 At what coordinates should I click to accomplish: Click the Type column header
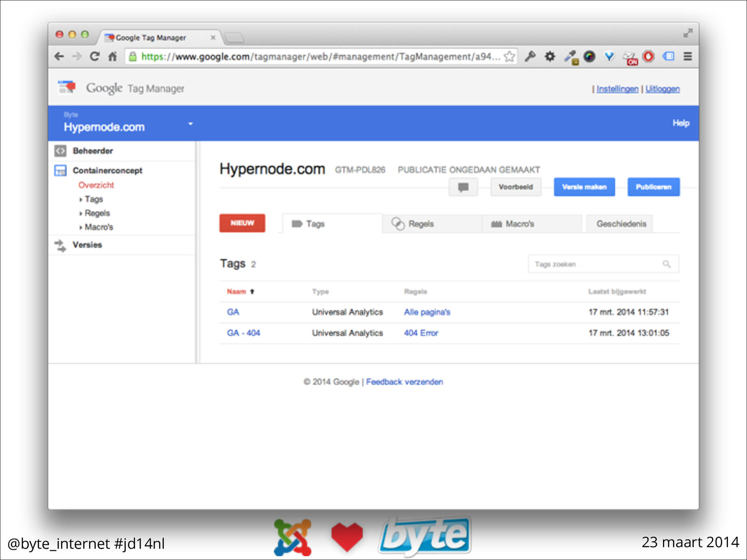pos(320,292)
